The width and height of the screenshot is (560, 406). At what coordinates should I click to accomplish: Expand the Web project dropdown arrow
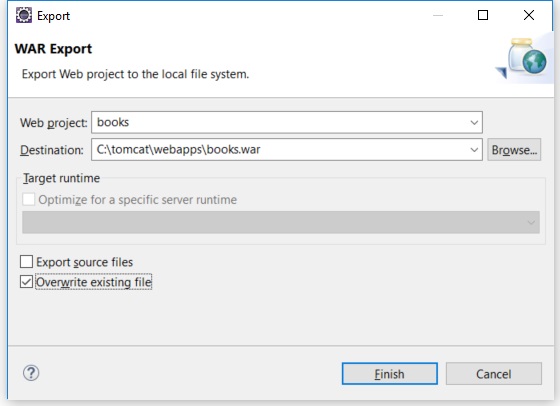(x=474, y=122)
